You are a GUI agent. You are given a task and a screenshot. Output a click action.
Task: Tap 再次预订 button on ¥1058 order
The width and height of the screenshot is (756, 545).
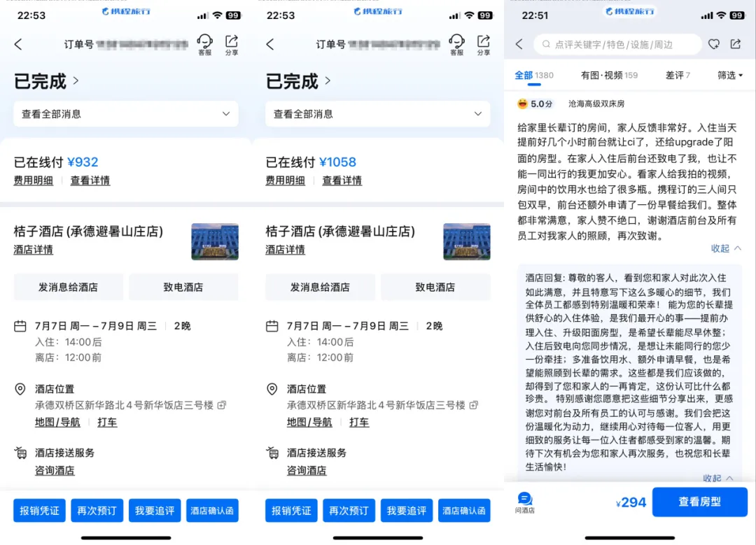coord(349,510)
